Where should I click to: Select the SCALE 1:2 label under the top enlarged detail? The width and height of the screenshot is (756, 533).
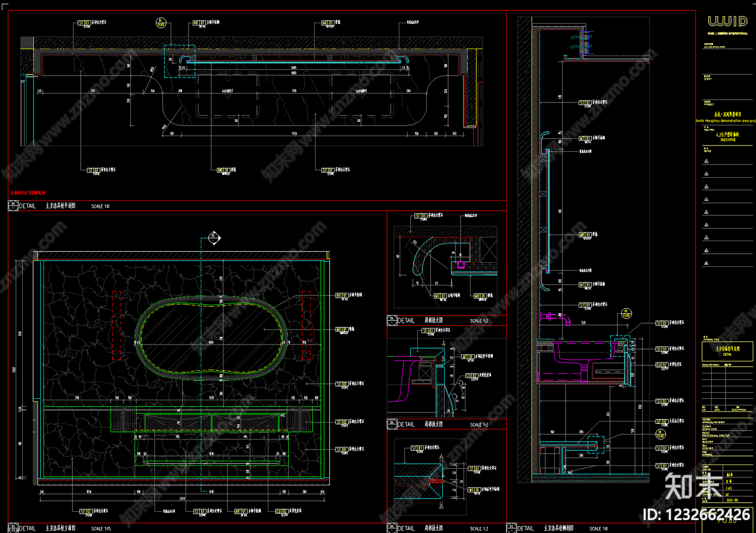[x=479, y=321]
